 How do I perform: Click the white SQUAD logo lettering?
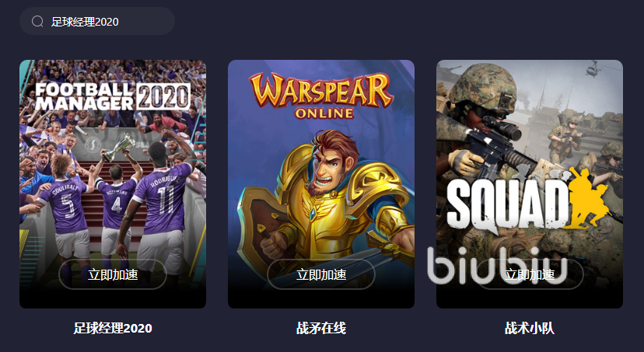(508, 204)
